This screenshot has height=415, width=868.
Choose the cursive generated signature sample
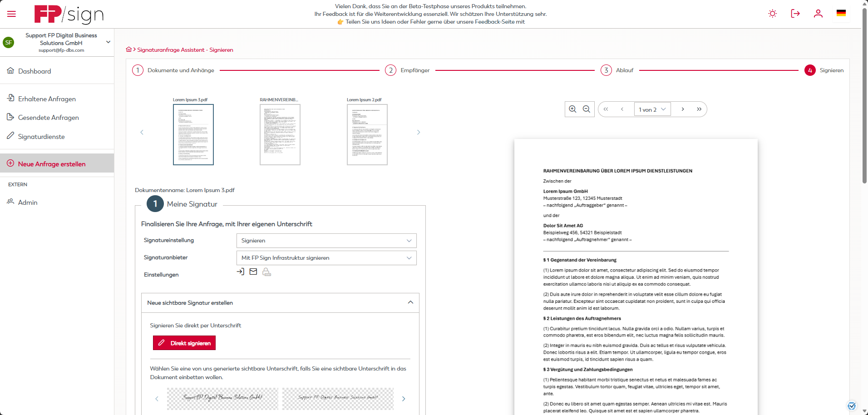pyautogui.click(x=222, y=399)
